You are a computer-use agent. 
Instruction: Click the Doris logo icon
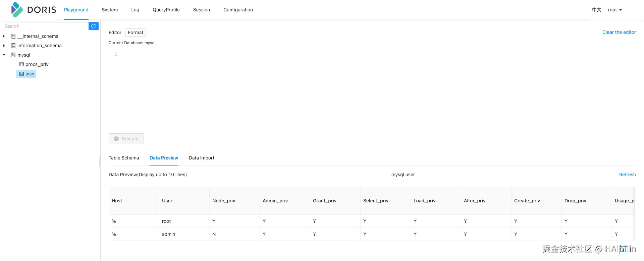tap(17, 10)
